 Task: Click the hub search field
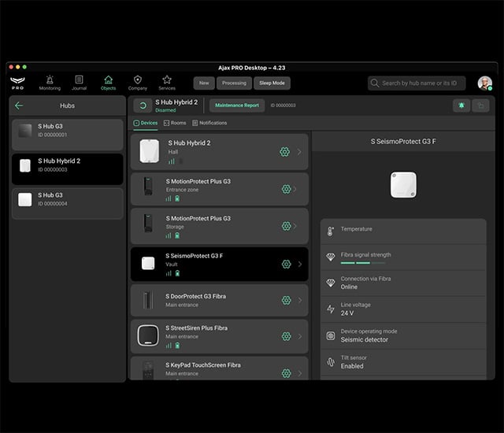[417, 83]
